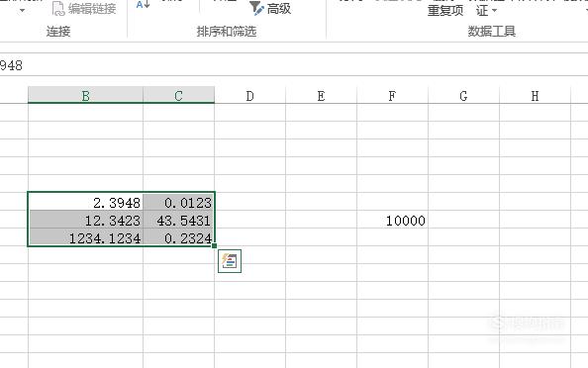Click the 连接 group label
This screenshot has width=588, height=368.
[x=58, y=31]
